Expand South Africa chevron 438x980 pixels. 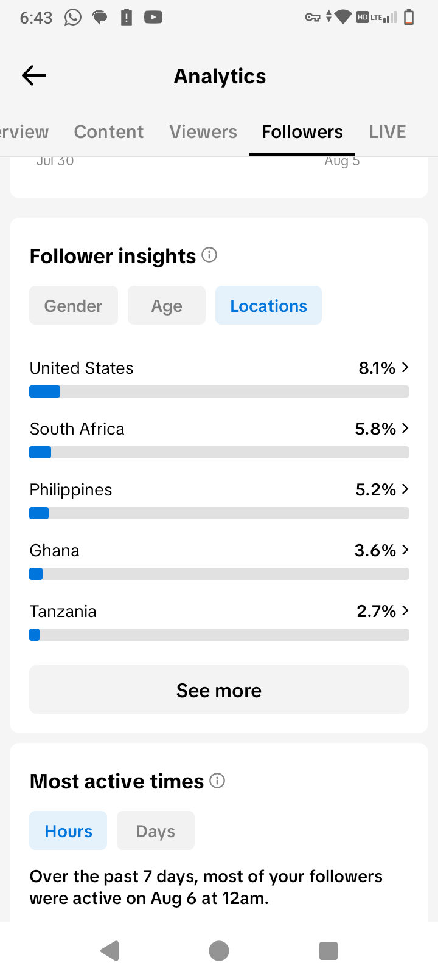[x=405, y=428]
